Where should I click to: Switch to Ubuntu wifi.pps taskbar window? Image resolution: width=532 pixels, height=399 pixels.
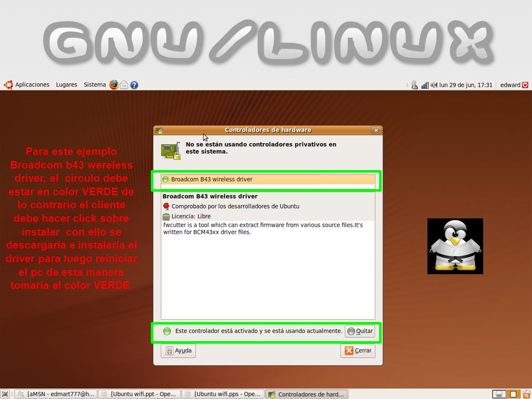223,394
